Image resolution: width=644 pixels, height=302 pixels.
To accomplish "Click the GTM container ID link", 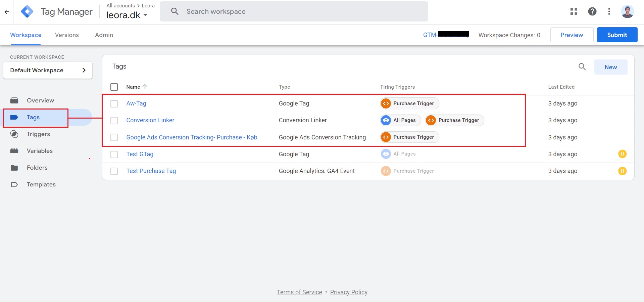I will (446, 35).
